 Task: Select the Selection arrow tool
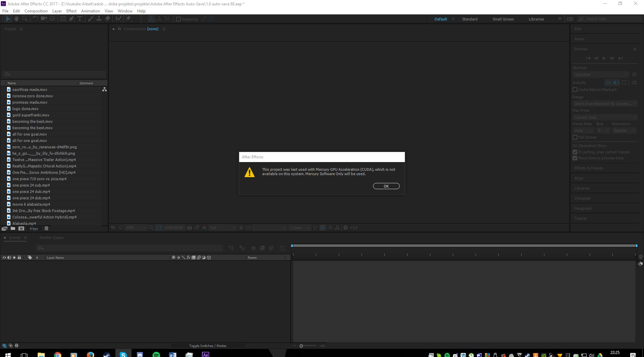coord(8,19)
